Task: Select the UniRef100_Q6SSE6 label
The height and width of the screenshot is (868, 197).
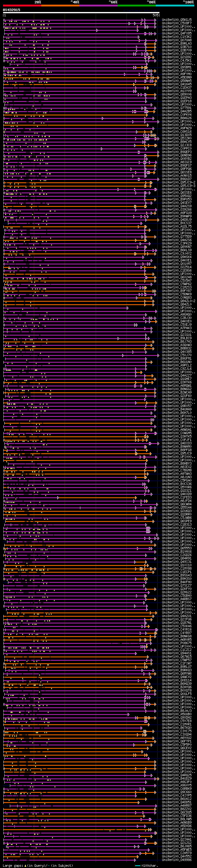Action: pos(177,192)
